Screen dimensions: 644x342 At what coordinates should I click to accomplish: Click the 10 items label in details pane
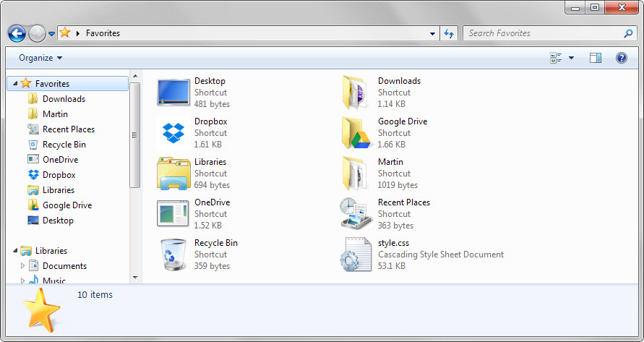click(x=95, y=295)
